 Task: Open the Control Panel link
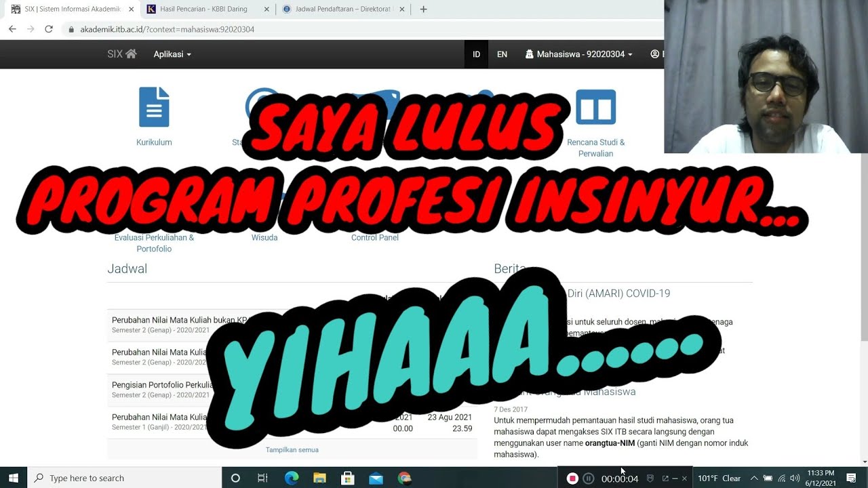point(375,238)
